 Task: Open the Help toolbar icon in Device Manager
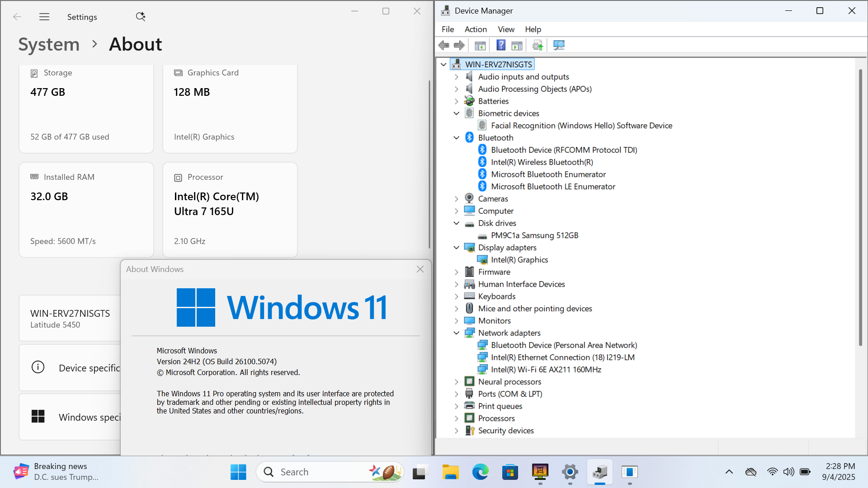pyautogui.click(x=501, y=45)
